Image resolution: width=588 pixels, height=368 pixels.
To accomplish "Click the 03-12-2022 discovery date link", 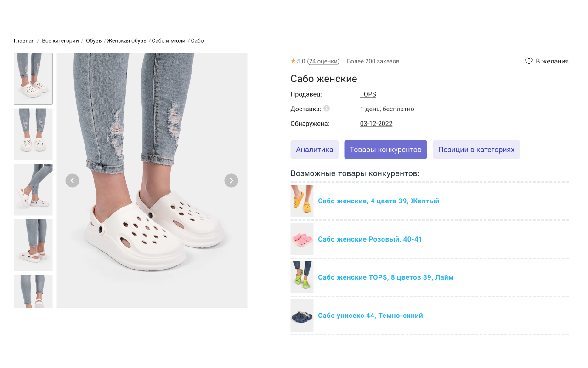I will tap(376, 124).
